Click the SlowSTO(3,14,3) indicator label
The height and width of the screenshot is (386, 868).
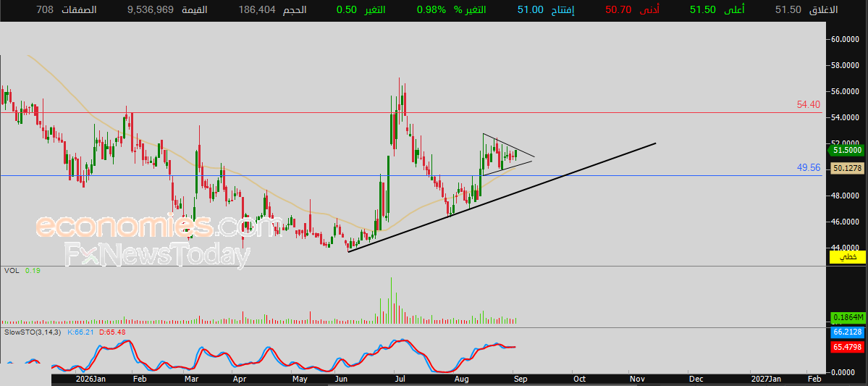33,332
